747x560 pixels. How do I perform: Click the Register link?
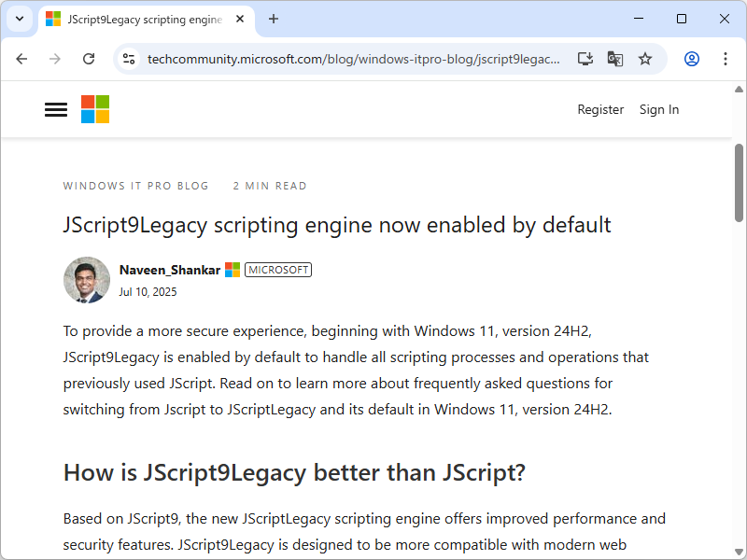[600, 109]
